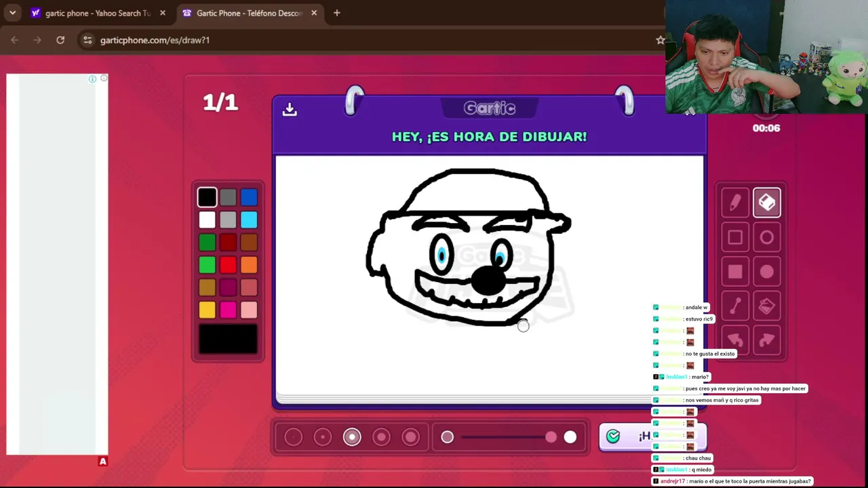Pick the bright green color swatch
The image size is (868, 488).
208,265
